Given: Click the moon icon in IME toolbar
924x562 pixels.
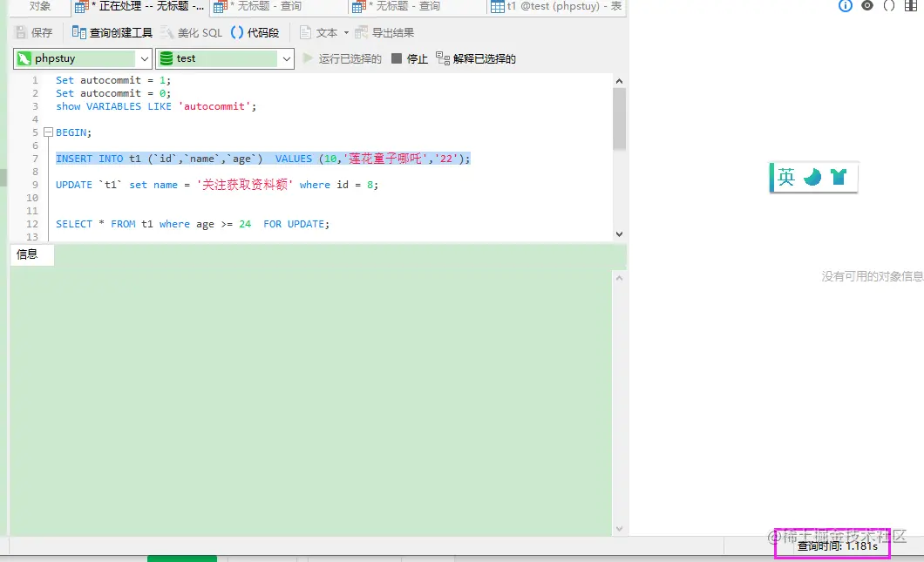Looking at the screenshot, I should tap(812, 177).
